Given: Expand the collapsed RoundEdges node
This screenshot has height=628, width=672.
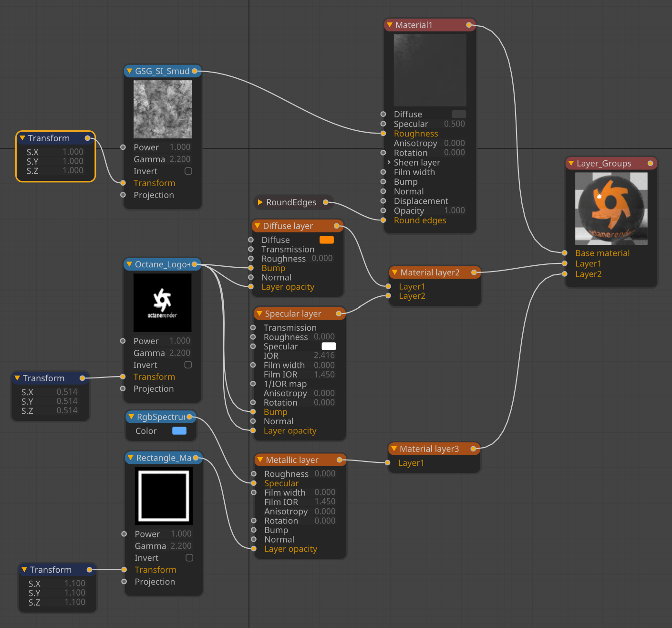Looking at the screenshot, I should click(x=260, y=202).
